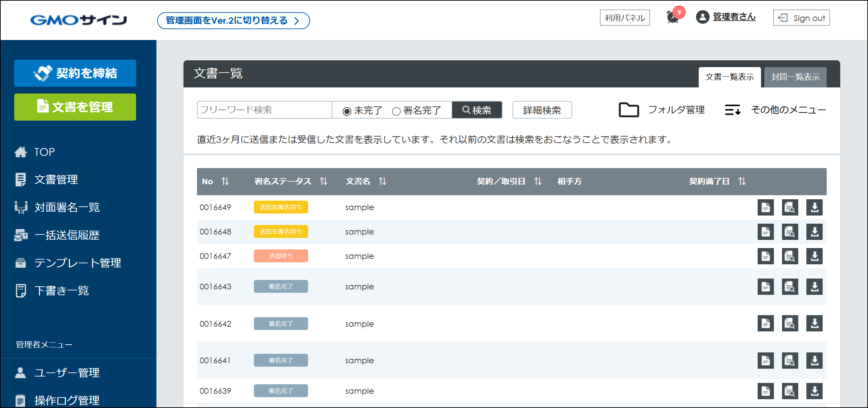Click 管理画面をVer.2に切り替える button
The image size is (868, 408).
(233, 21)
